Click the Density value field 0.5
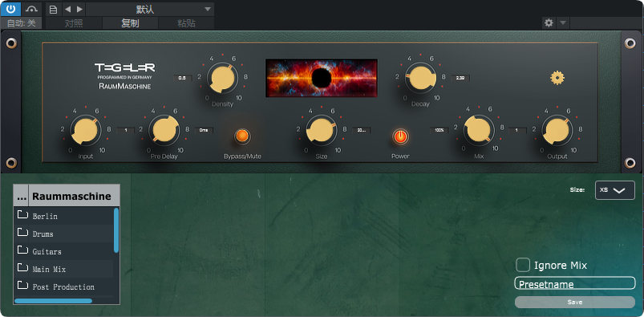The image size is (644, 317). point(182,78)
